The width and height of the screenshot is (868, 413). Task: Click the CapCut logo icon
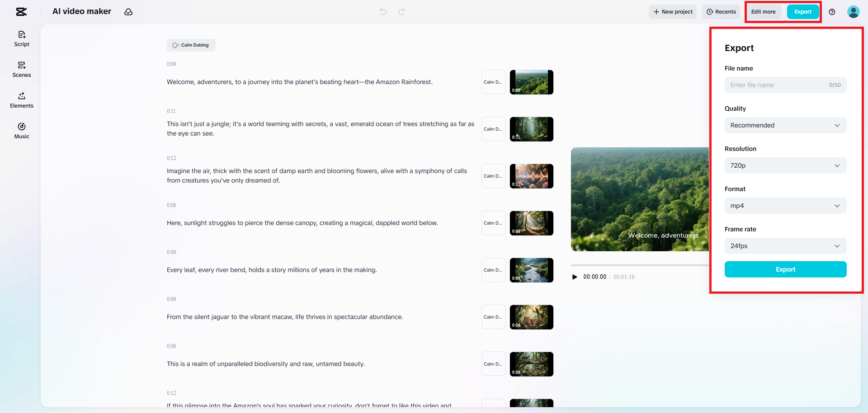pos(21,12)
